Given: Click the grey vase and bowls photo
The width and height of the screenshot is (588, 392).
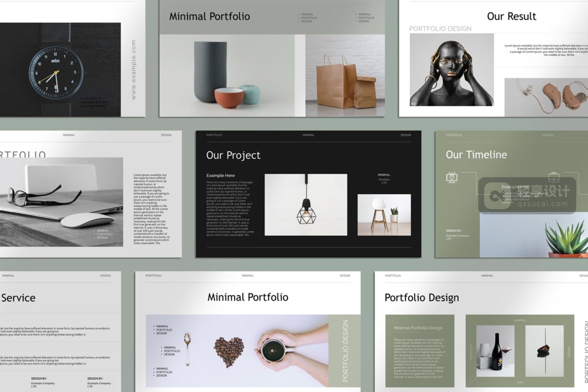Looking at the screenshot, I should tap(227, 75).
